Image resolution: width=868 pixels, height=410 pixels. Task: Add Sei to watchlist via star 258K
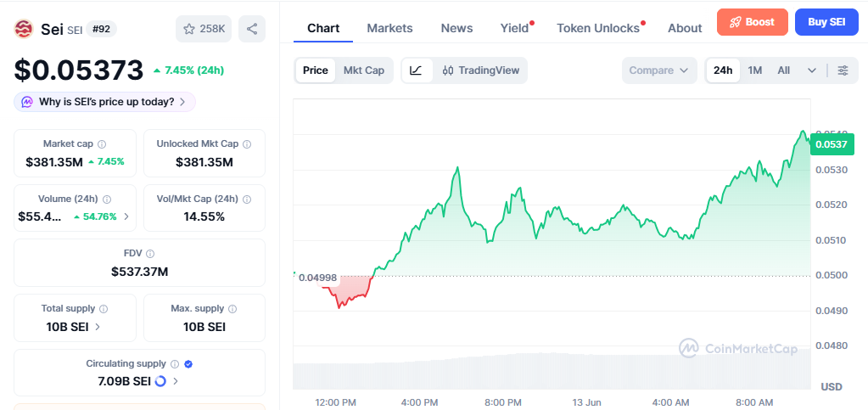[x=204, y=29]
